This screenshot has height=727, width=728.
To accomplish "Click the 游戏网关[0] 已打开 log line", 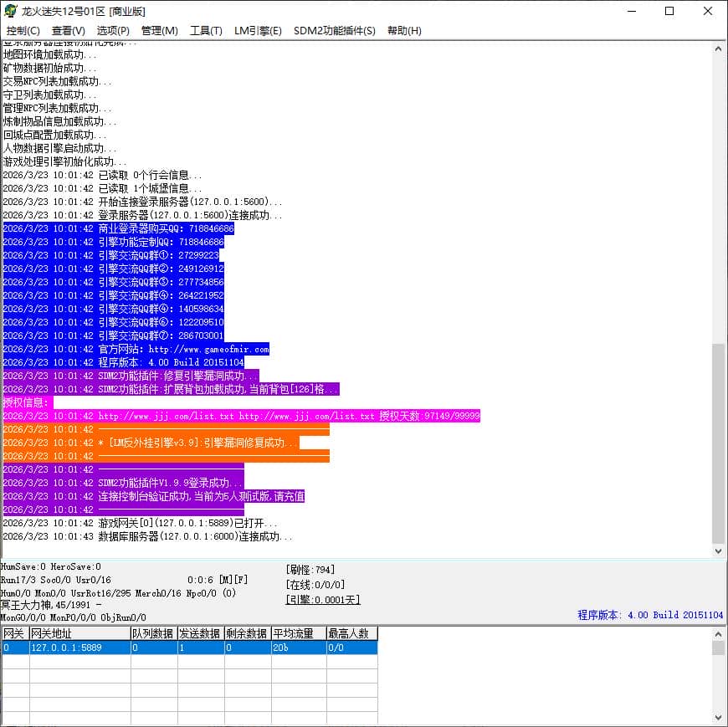I will 141,523.
